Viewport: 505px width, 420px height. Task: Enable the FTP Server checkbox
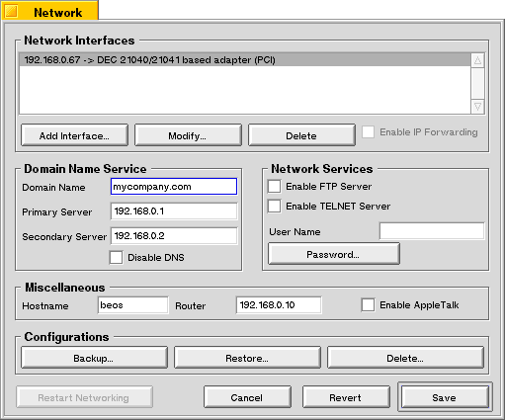pyautogui.click(x=274, y=187)
